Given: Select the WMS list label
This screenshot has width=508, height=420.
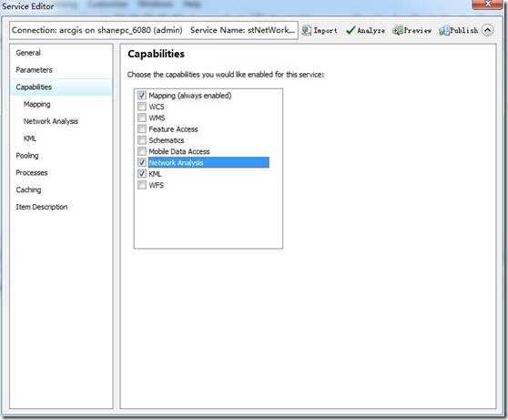Looking at the screenshot, I should pos(157,118).
